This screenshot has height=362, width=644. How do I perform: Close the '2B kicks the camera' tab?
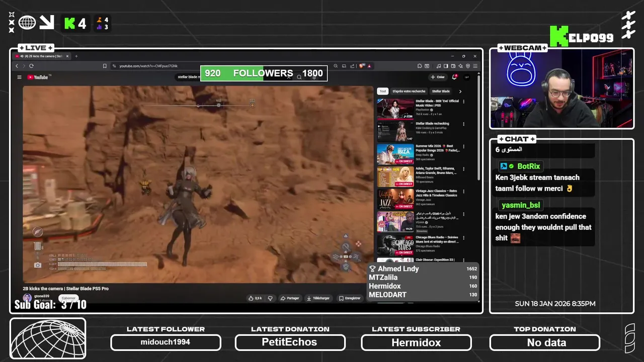[67, 56]
